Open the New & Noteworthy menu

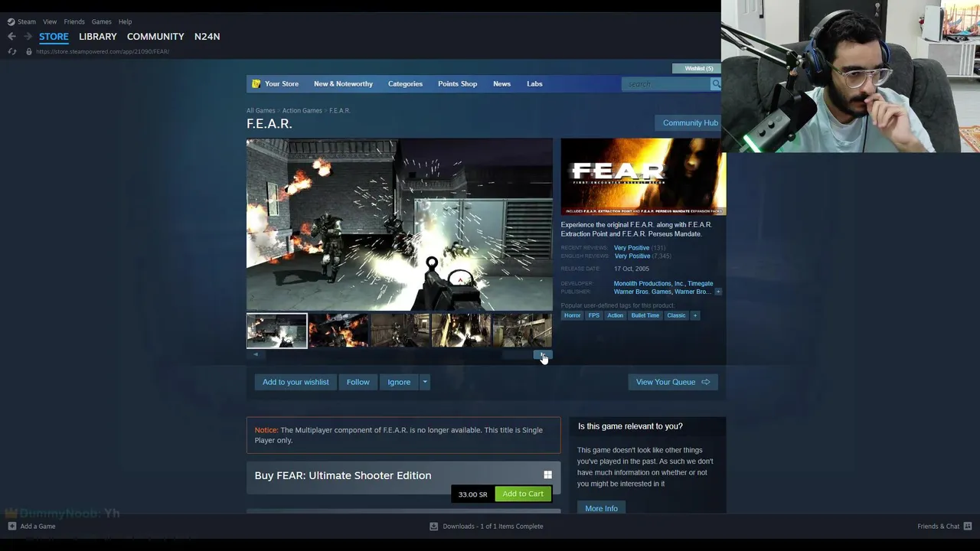pos(343,83)
